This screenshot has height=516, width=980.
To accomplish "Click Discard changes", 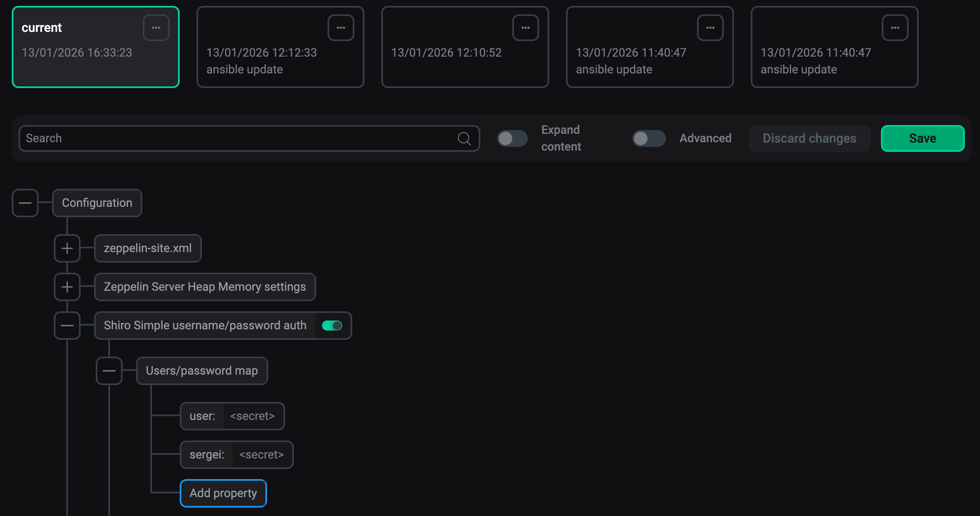I will [x=810, y=138].
